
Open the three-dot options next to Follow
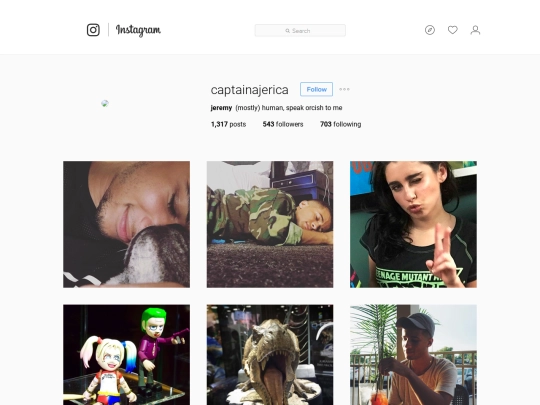[344, 89]
